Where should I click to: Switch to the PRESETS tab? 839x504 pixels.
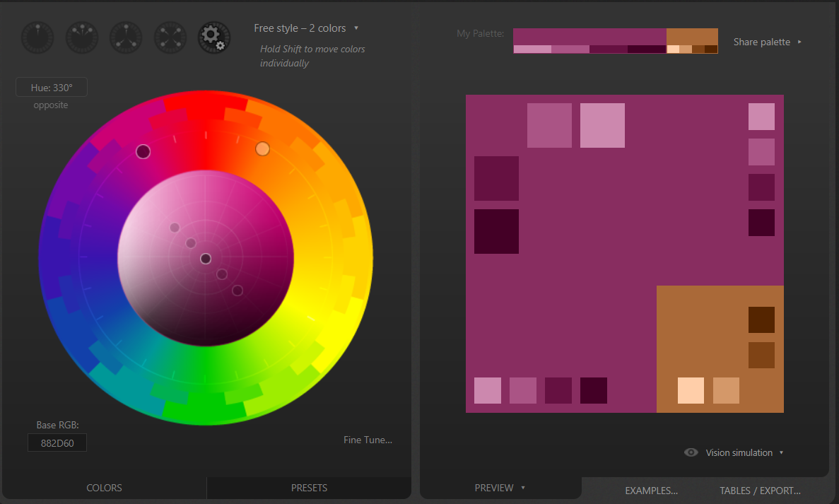(x=309, y=488)
